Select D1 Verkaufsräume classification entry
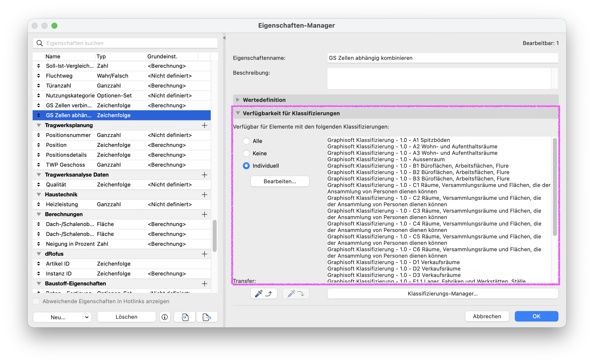This screenshot has height=364, width=594. tap(394, 262)
